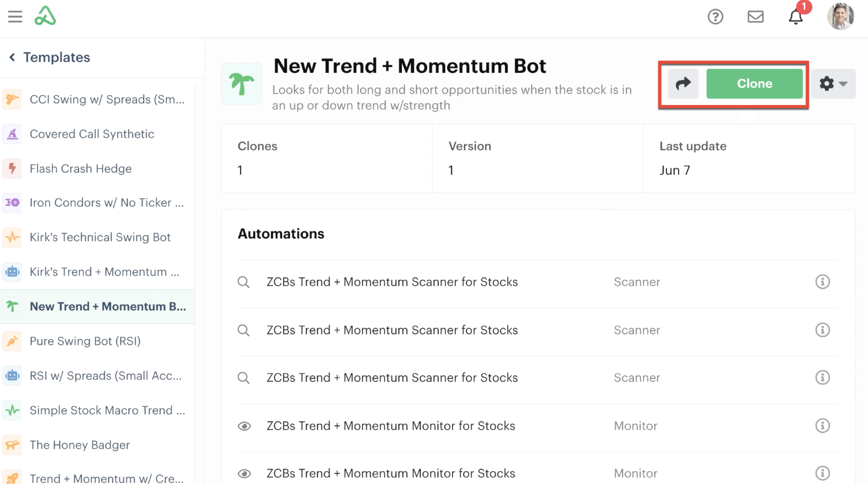Select Pure Swing Bot (RSI) template
Viewport: 868px width, 484px height.
pos(85,341)
